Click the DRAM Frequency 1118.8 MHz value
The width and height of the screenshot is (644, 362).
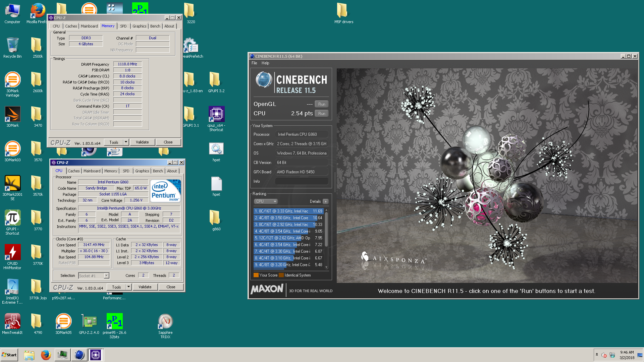[127, 64]
